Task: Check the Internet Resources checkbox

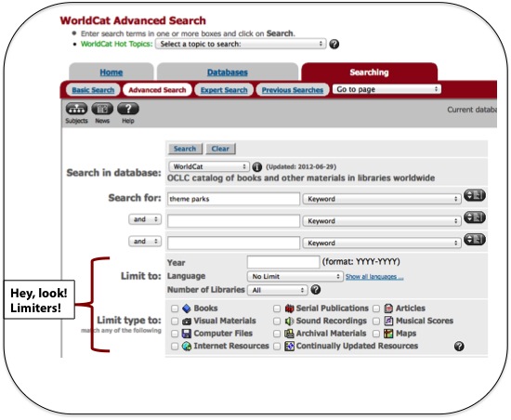Action: click(175, 346)
